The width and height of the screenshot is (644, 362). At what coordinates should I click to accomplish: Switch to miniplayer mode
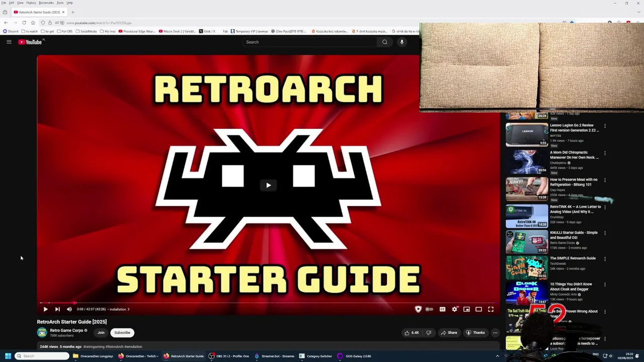(467, 309)
